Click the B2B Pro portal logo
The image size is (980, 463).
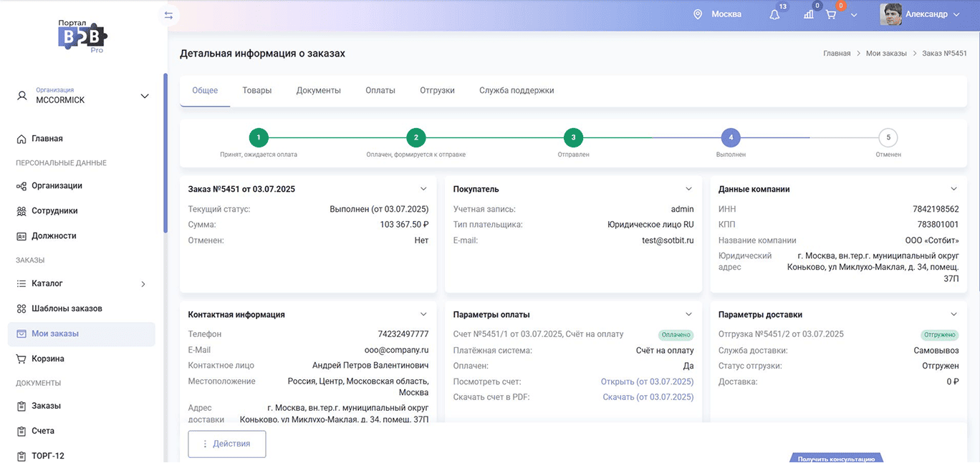click(x=82, y=36)
